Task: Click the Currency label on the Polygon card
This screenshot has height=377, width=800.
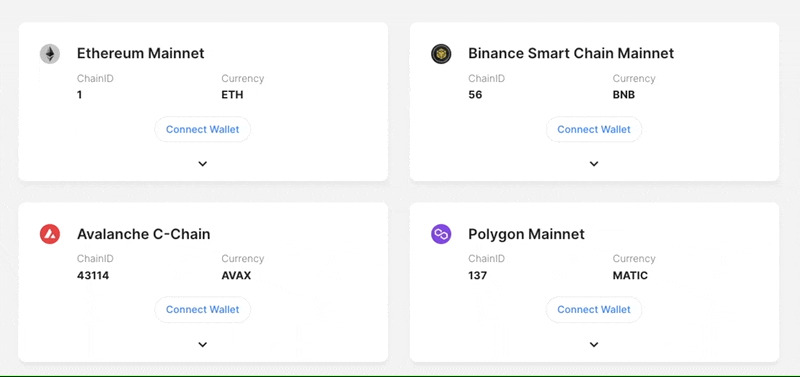Action: tap(634, 259)
